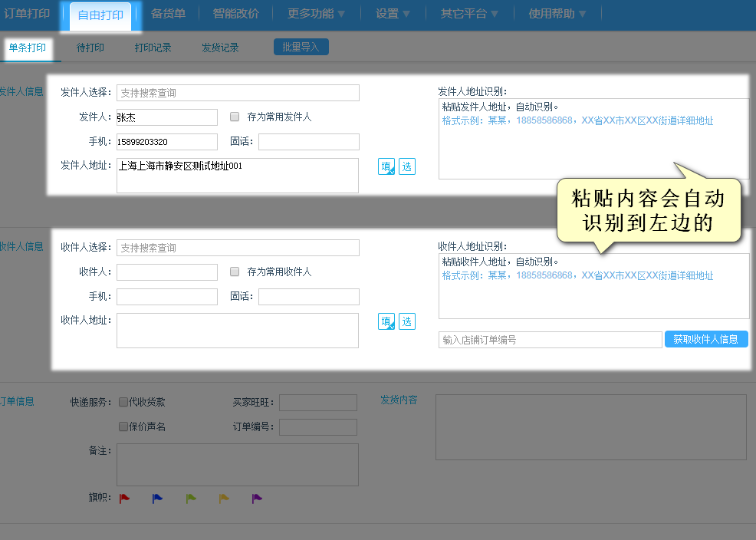Open the 其它平台 dropdown menu
The height and width of the screenshot is (540, 756).
(x=468, y=14)
